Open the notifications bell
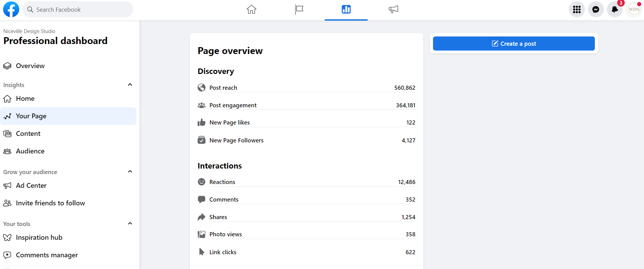The height and width of the screenshot is (269, 644). click(x=615, y=9)
